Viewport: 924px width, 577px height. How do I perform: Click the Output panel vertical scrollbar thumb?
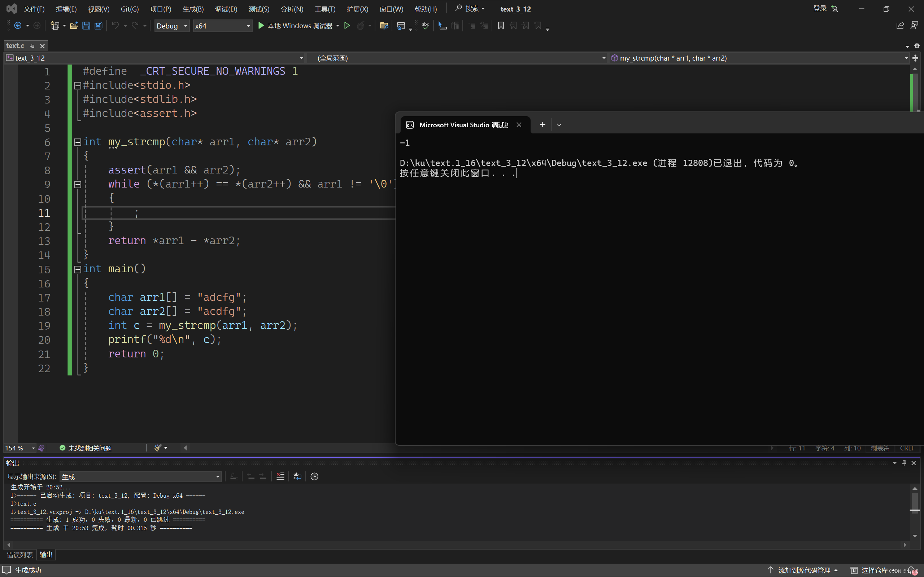pyautogui.click(x=915, y=503)
